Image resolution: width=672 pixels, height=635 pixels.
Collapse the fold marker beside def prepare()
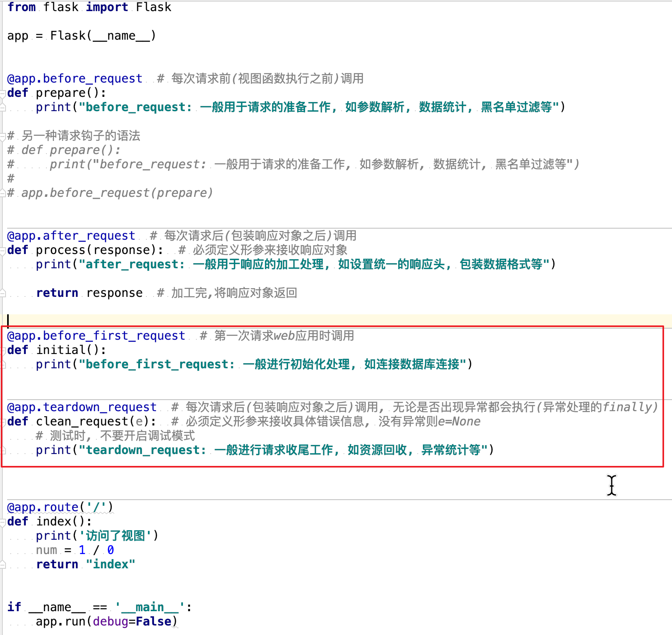click(2, 94)
